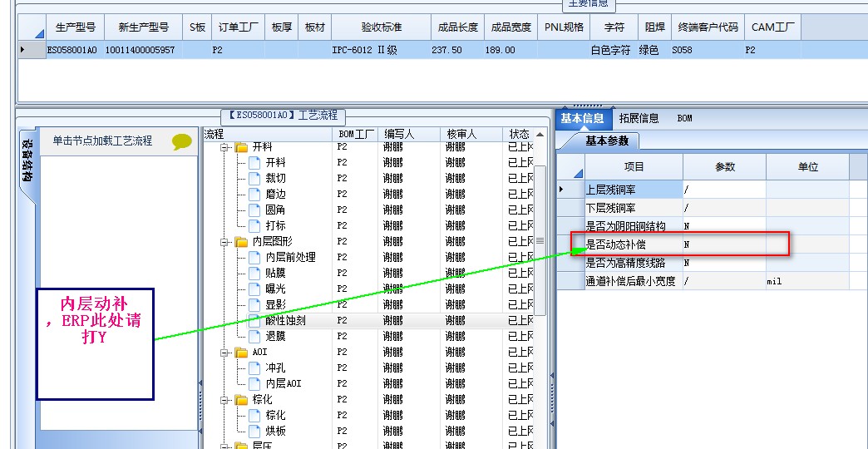Click the 编写人 column header in process tree
The image size is (868, 449).
[x=410, y=135]
